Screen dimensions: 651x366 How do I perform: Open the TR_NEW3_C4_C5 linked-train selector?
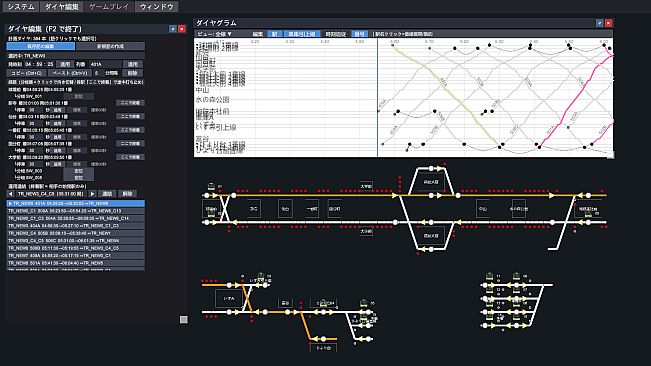(51, 194)
